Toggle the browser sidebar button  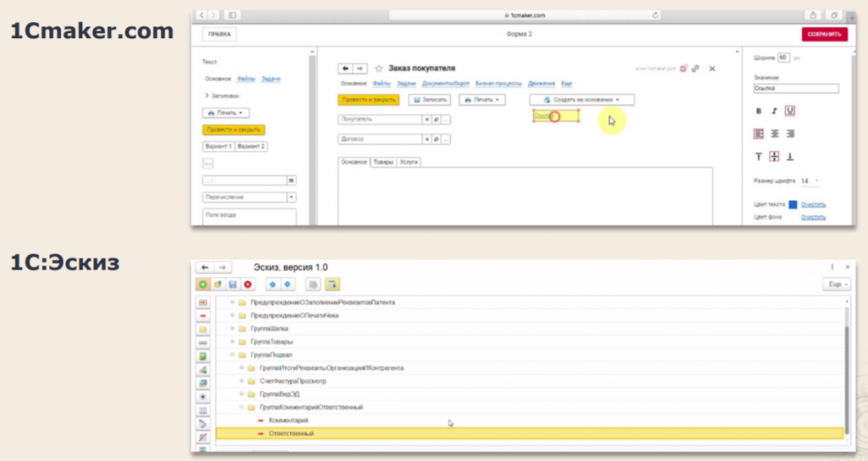[x=232, y=15]
